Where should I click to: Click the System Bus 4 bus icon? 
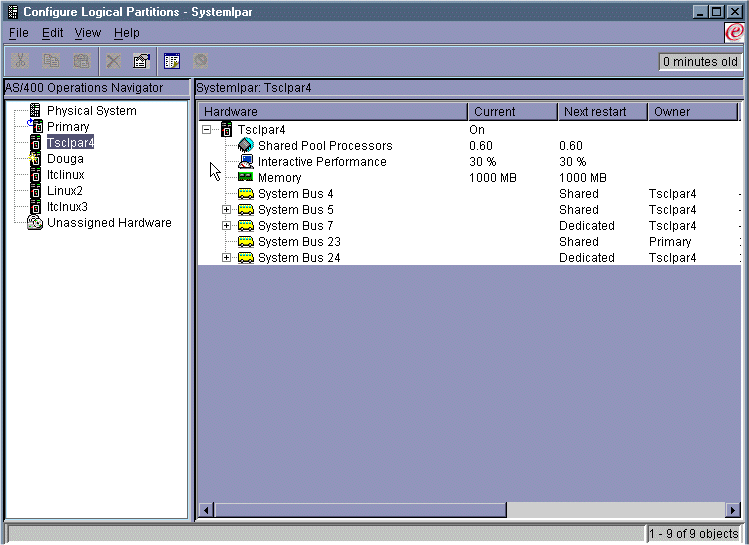coord(246,193)
